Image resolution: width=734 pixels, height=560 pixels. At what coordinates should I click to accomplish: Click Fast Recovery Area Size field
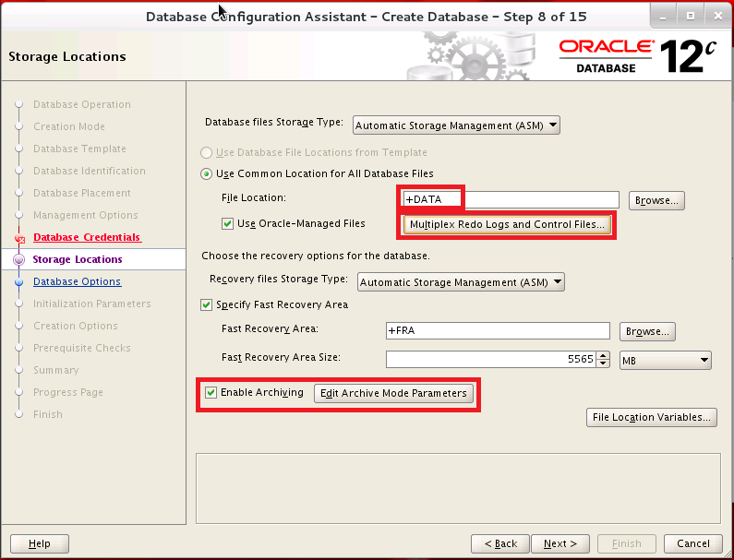[x=490, y=359]
